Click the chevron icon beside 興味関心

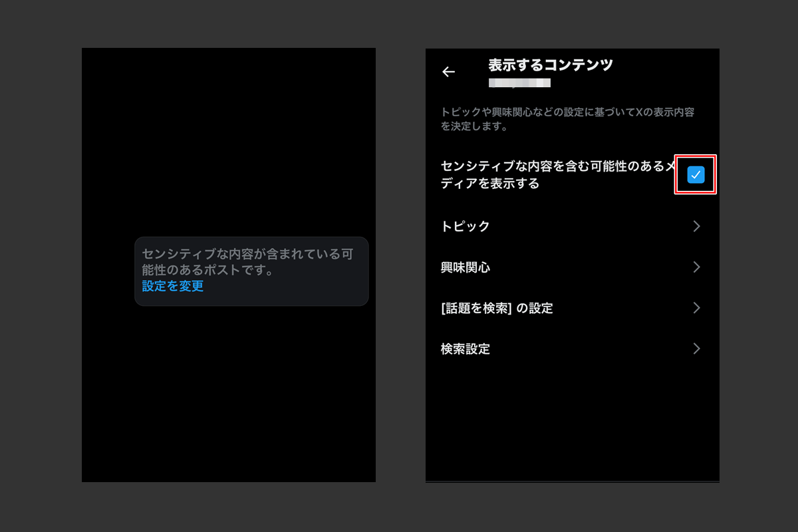(x=697, y=267)
